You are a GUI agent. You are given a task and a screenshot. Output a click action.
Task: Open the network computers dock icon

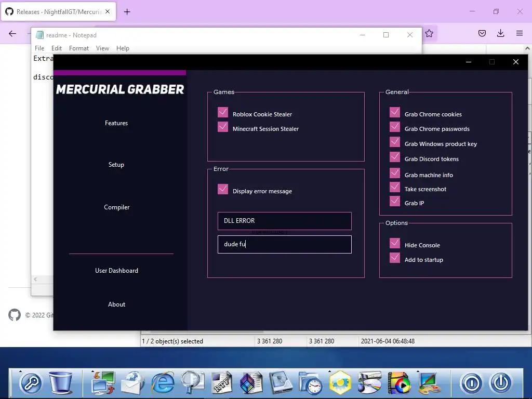103,383
